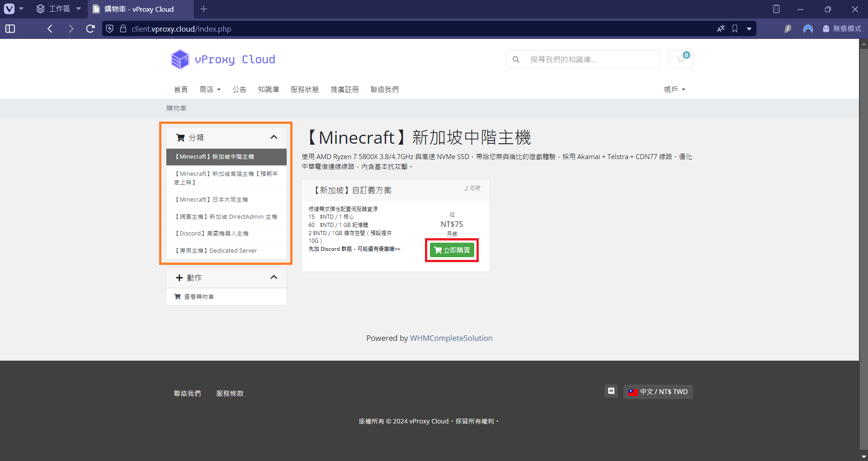
Task: Collapse the 動作 panel chevron
Action: click(274, 278)
